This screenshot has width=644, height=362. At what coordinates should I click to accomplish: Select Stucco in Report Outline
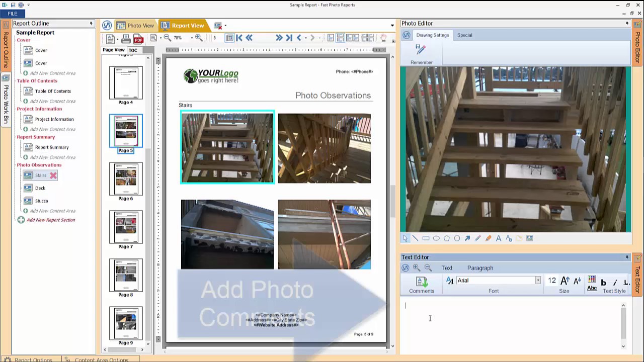pyautogui.click(x=42, y=201)
